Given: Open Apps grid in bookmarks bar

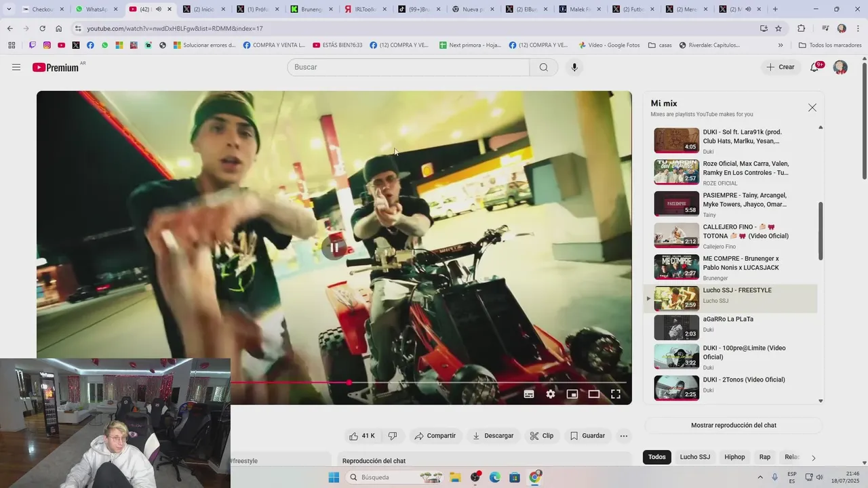Looking at the screenshot, I should pyautogui.click(x=12, y=45).
